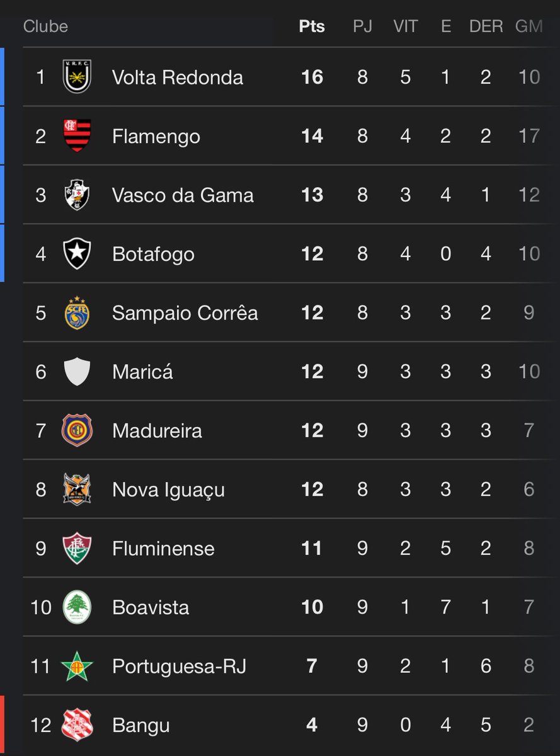Screen dimensions: 560x756
Task: Click the Fluminense club crest
Action: [77, 548]
